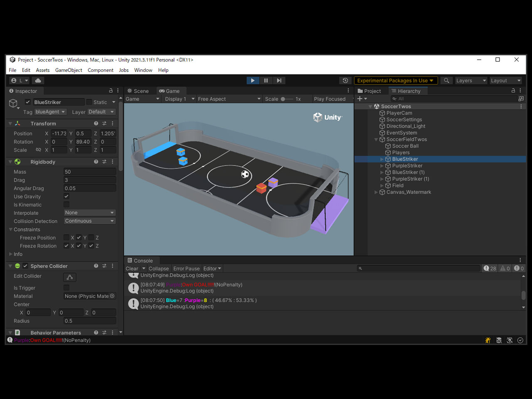This screenshot has height=399, width=532.
Task: Click Experimental Packages In Use button
Action: coord(395,81)
